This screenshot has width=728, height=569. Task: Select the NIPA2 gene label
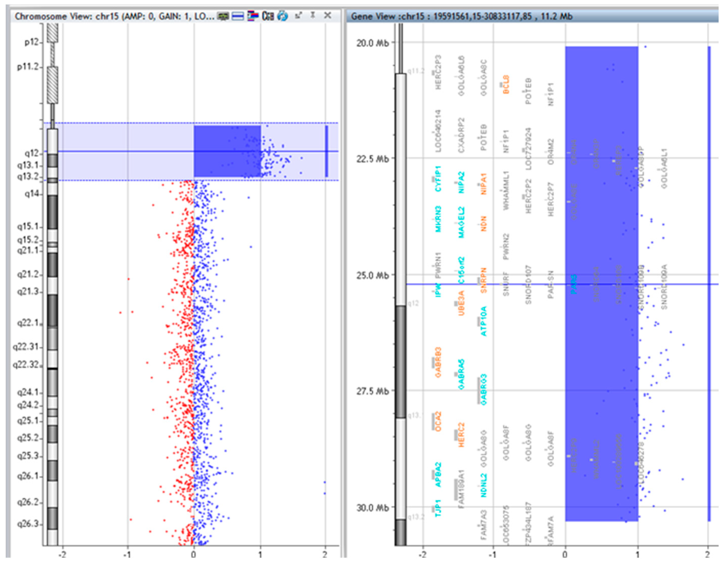point(461,183)
